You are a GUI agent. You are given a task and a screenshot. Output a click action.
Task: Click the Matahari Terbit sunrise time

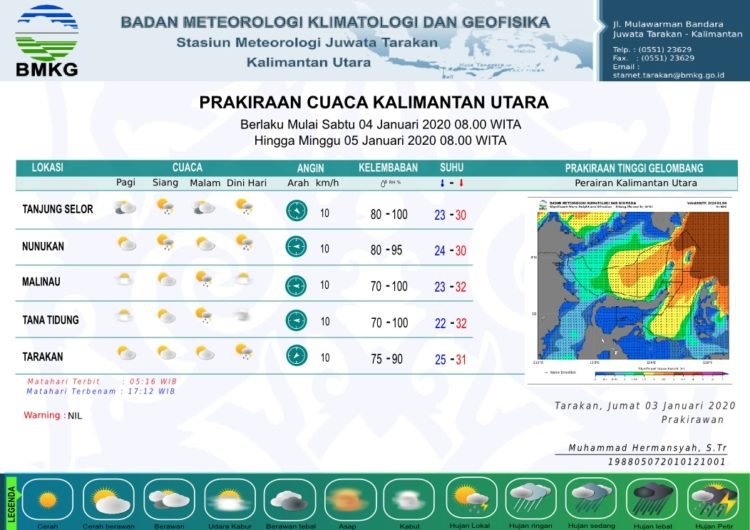point(102,381)
